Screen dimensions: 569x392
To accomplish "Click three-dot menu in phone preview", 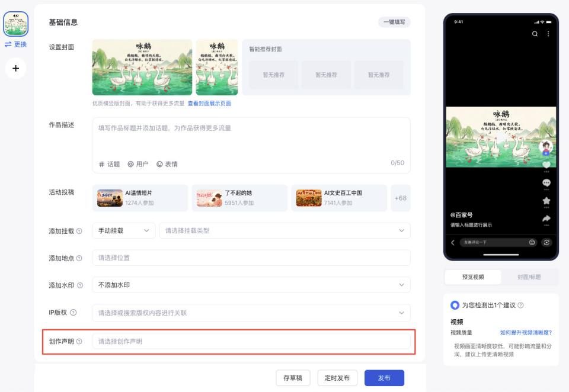I will [x=548, y=34].
